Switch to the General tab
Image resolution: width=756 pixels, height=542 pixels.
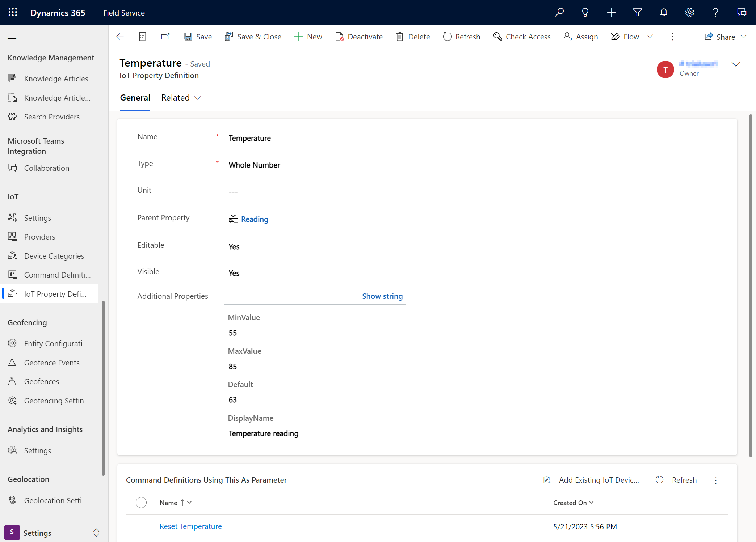(134, 97)
